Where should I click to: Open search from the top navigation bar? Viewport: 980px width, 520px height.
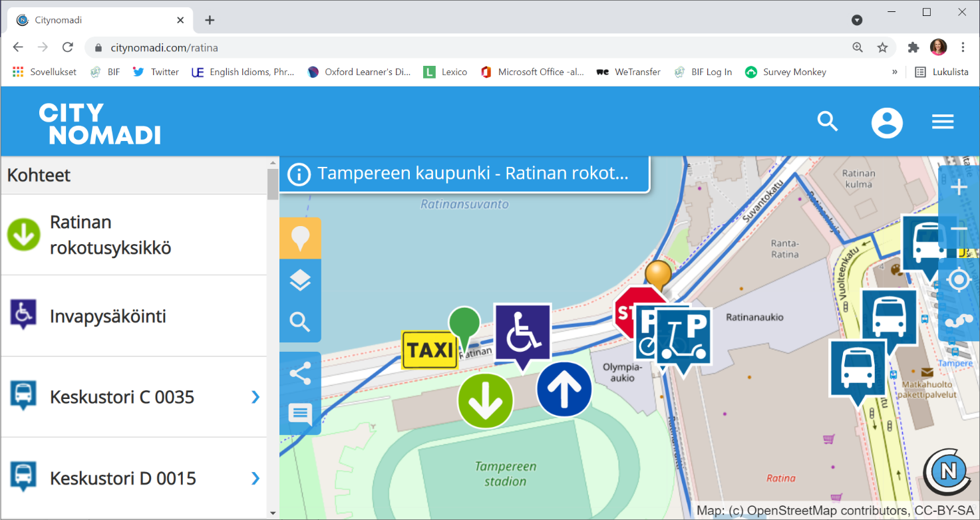(827, 122)
